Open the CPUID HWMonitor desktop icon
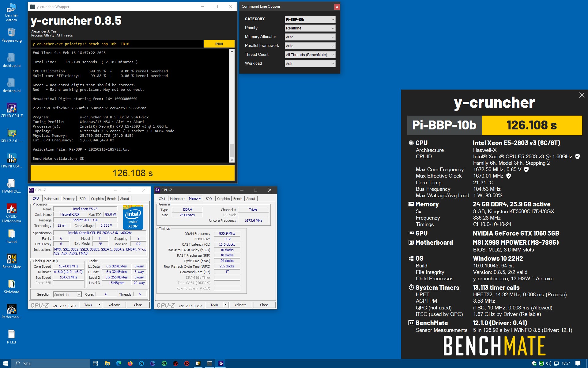Viewport: 588px width, 368px height. [x=12, y=213]
